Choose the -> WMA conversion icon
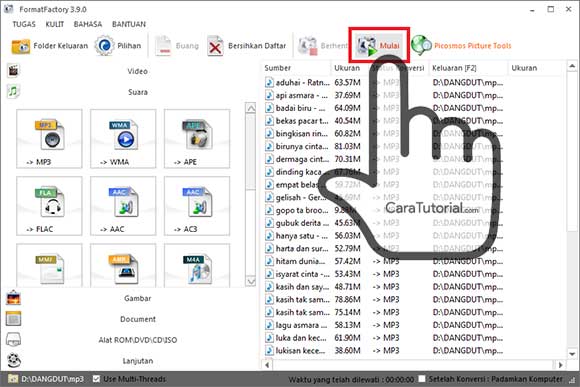The image size is (580, 387). point(123,139)
